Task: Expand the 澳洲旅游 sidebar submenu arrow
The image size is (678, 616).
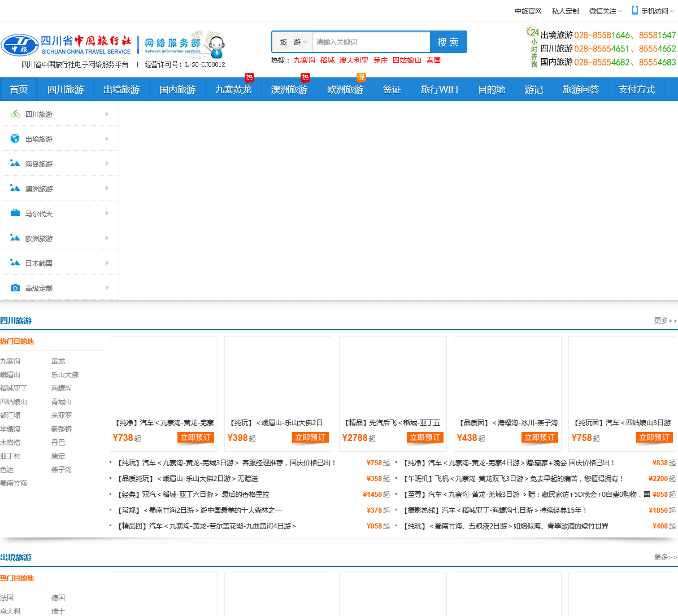Action: 107,189
